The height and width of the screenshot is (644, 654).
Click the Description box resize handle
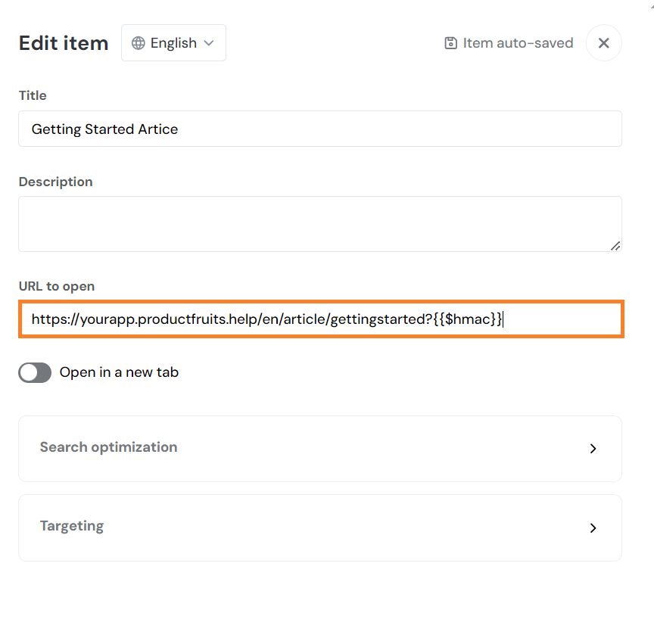click(x=615, y=245)
